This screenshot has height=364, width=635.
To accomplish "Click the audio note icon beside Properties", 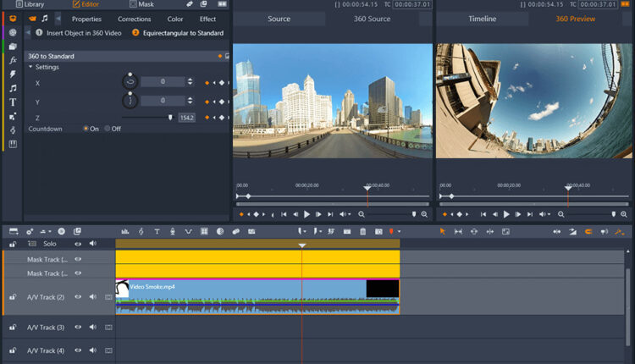I will pyautogui.click(x=45, y=18).
